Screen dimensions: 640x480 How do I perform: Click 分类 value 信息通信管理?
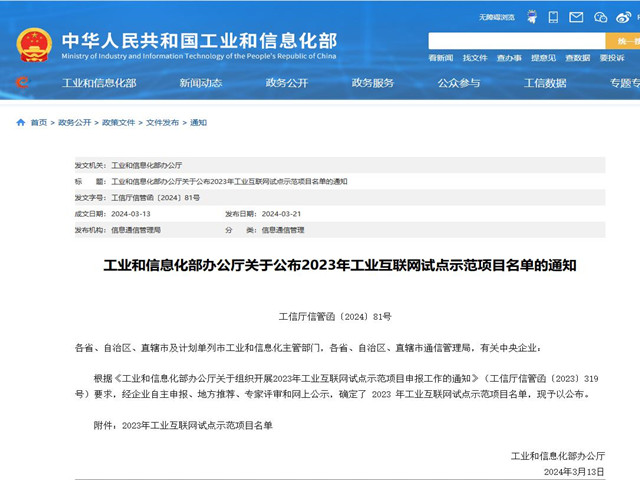(x=283, y=230)
